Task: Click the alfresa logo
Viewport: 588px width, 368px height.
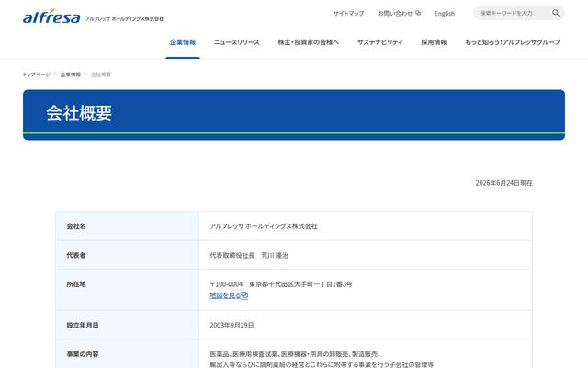Action: tap(51, 17)
